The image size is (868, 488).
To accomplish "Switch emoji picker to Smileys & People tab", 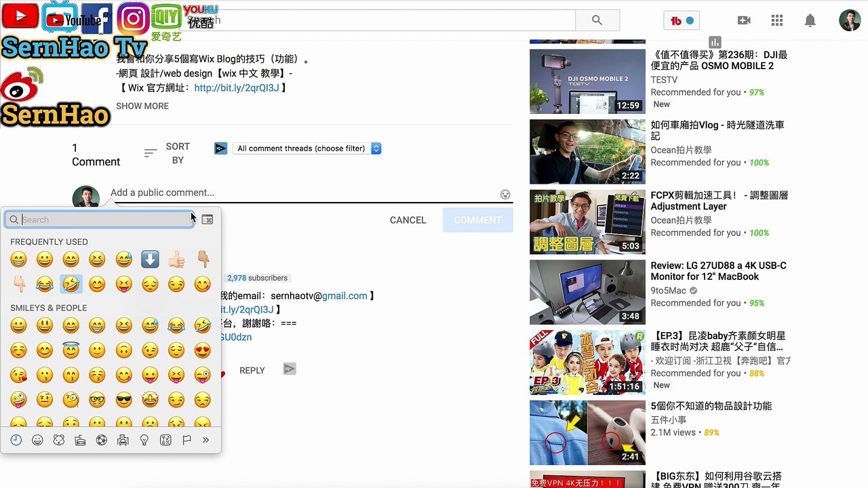I will point(37,440).
